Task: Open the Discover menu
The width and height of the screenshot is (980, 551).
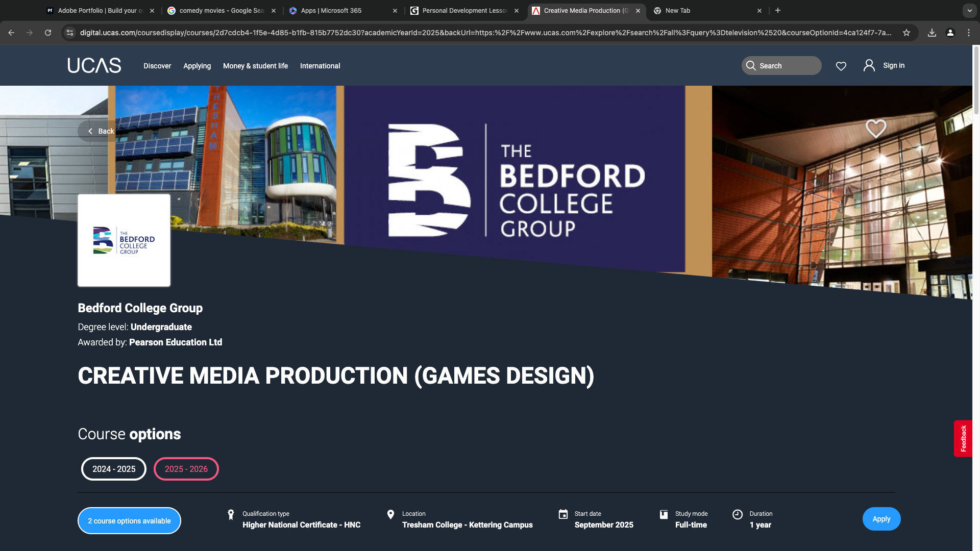Action: [157, 66]
